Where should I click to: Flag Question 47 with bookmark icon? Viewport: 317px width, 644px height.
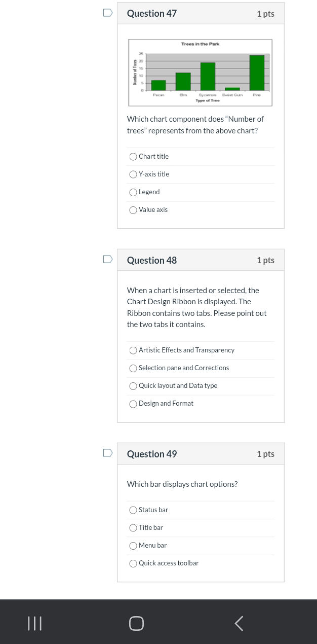click(x=108, y=13)
